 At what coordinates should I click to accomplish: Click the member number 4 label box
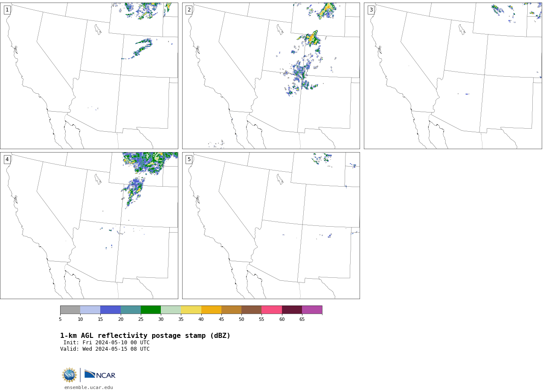(x=7, y=159)
